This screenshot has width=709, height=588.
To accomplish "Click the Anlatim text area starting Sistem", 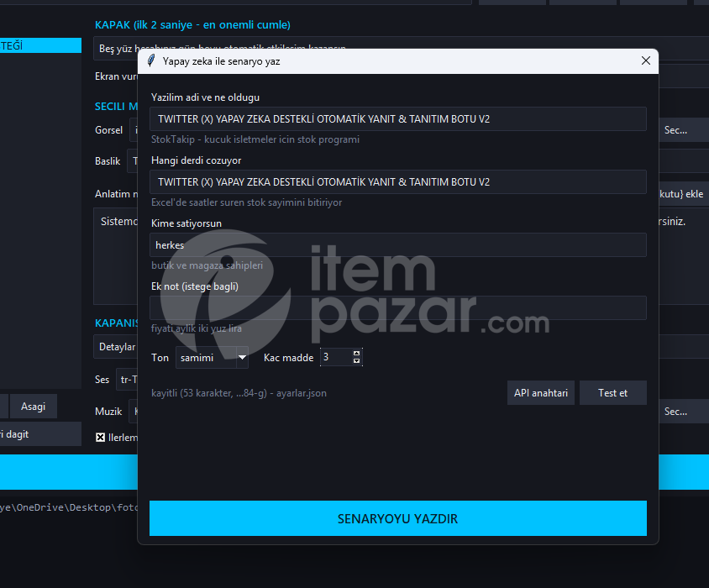I will 116,256.
